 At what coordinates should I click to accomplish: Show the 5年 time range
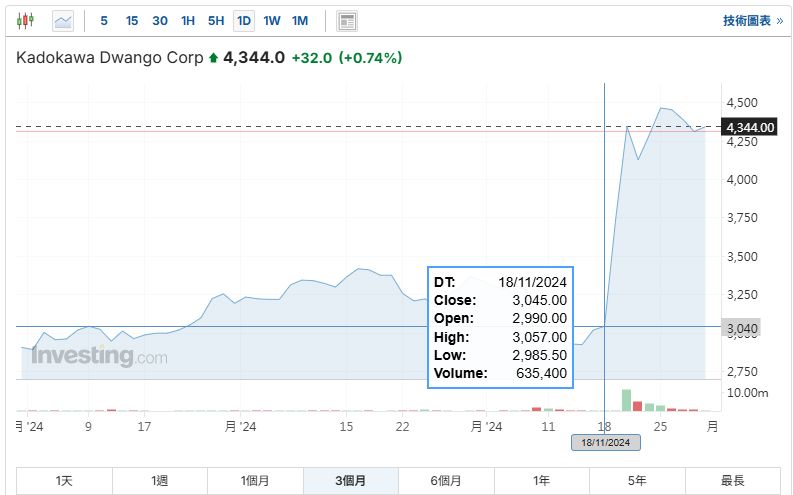tap(637, 481)
